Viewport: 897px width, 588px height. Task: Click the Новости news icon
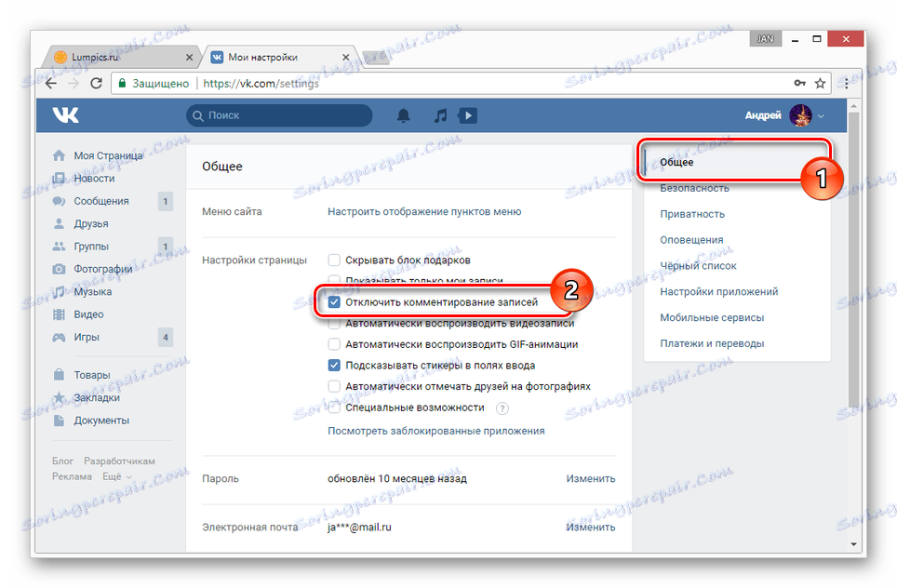pos(59,179)
